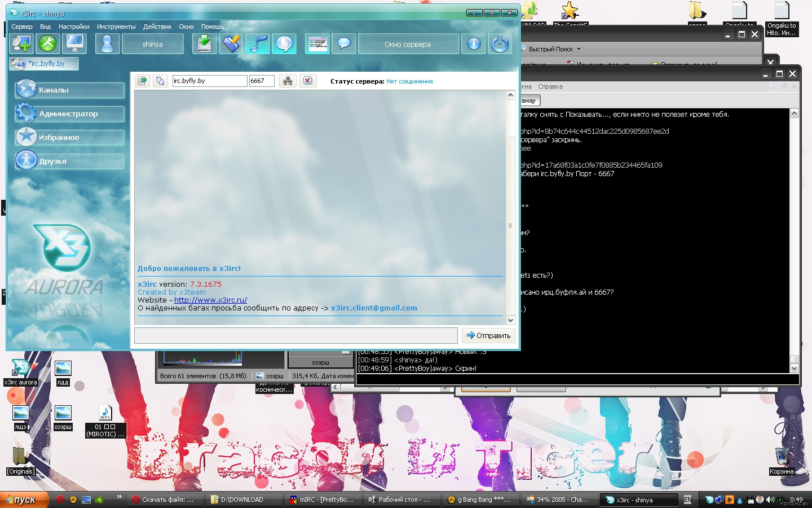Click the chat log window icon
This screenshot has height=508, width=812.
coord(317,43)
